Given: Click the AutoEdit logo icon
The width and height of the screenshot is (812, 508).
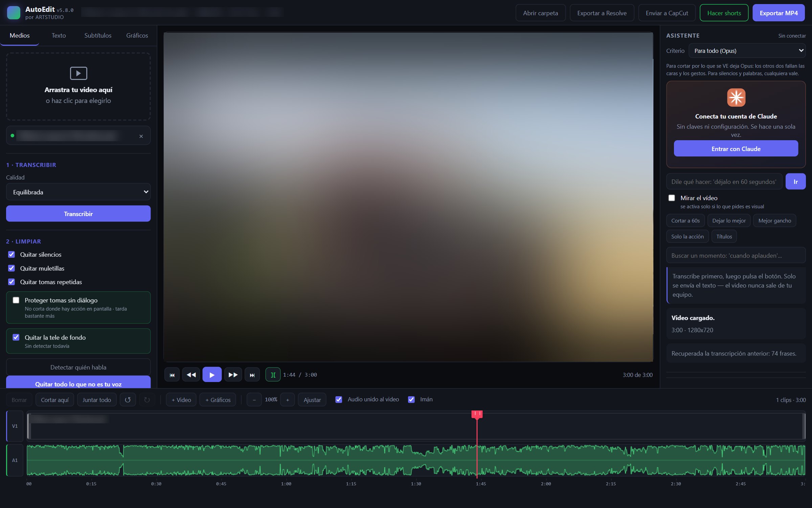Looking at the screenshot, I should pyautogui.click(x=14, y=13).
